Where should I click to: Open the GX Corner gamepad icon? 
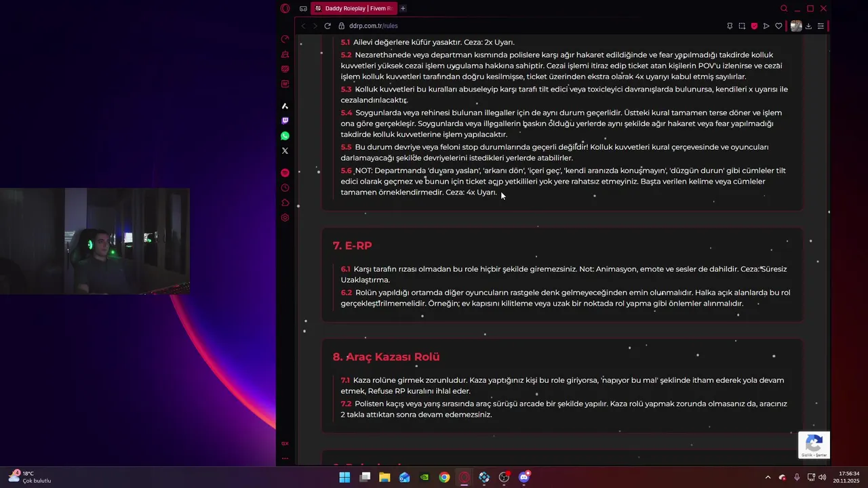coord(303,9)
